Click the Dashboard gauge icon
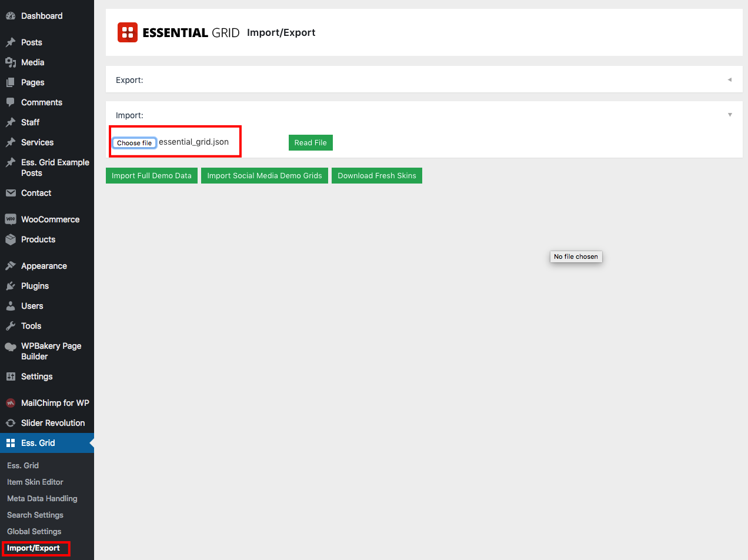 (11, 16)
